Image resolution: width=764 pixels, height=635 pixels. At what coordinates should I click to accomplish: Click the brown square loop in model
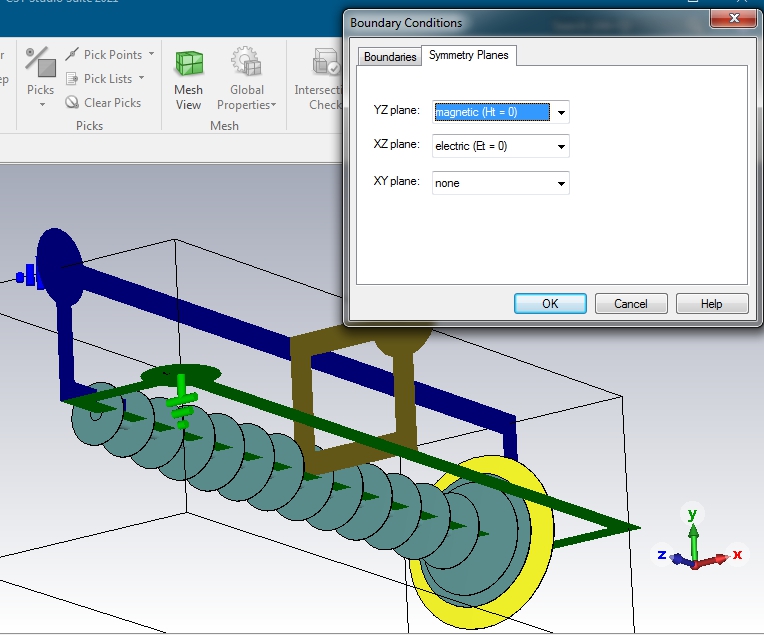[x=302, y=404]
